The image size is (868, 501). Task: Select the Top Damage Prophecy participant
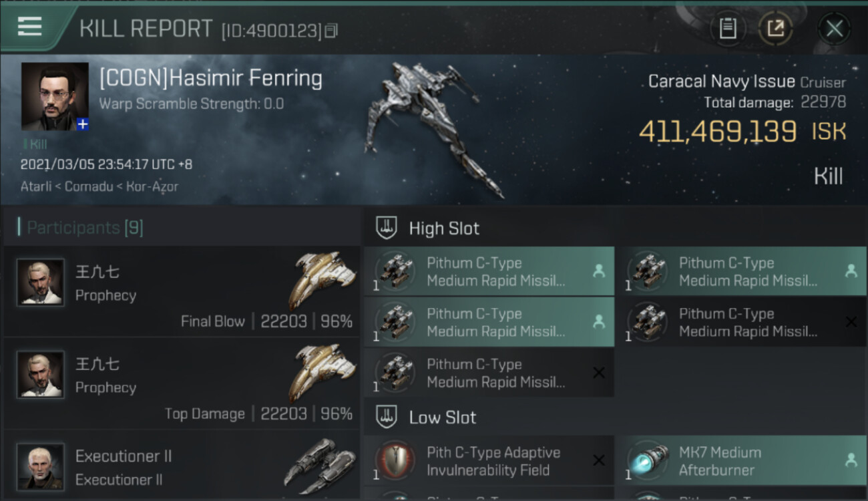click(180, 383)
